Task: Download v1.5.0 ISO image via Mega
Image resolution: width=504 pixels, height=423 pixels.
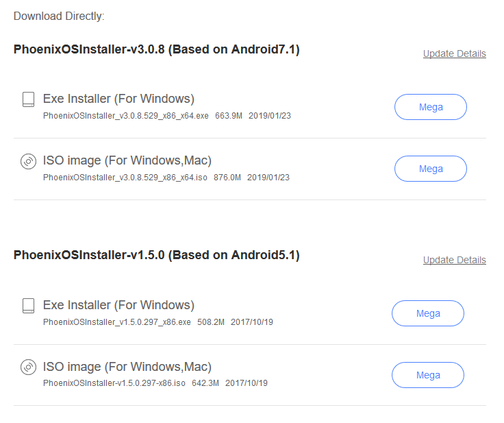Action: (x=428, y=375)
